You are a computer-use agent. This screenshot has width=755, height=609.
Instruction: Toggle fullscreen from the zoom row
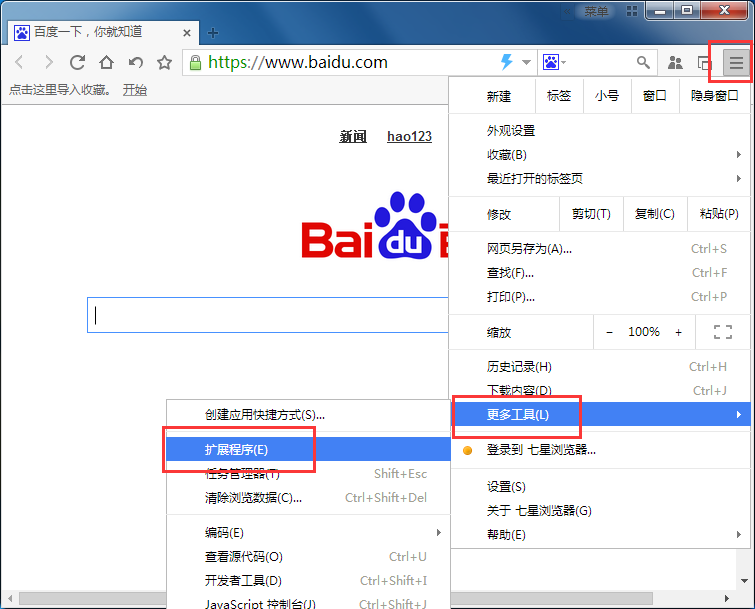point(723,332)
